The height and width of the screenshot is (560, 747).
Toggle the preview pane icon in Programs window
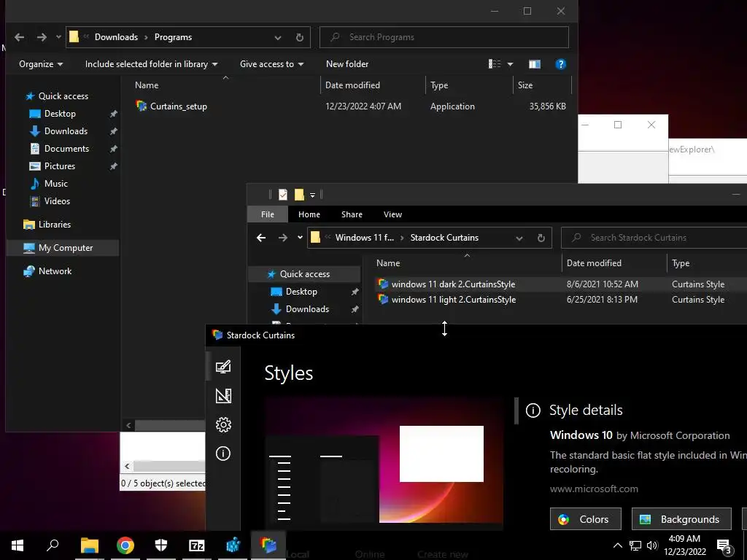point(535,64)
